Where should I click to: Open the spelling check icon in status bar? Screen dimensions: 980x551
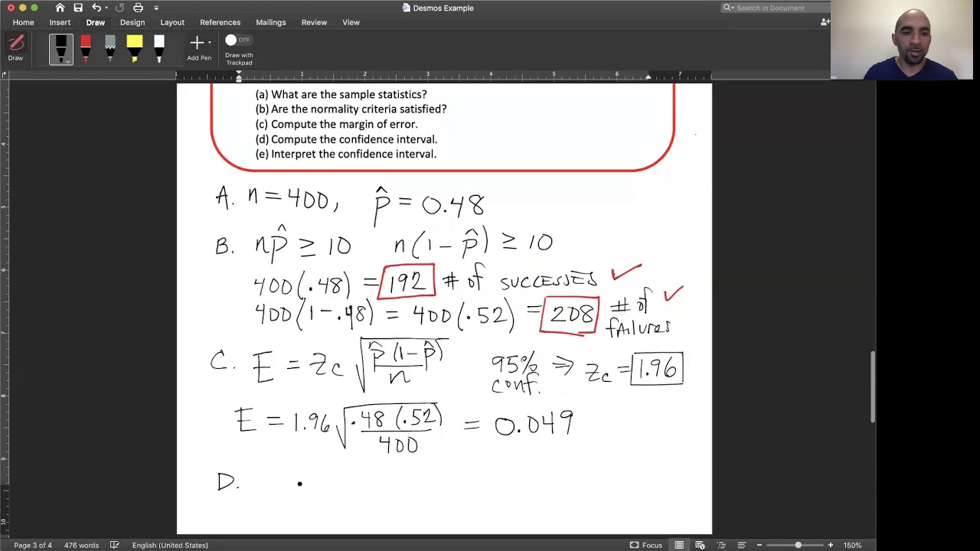click(x=115, y=545)
